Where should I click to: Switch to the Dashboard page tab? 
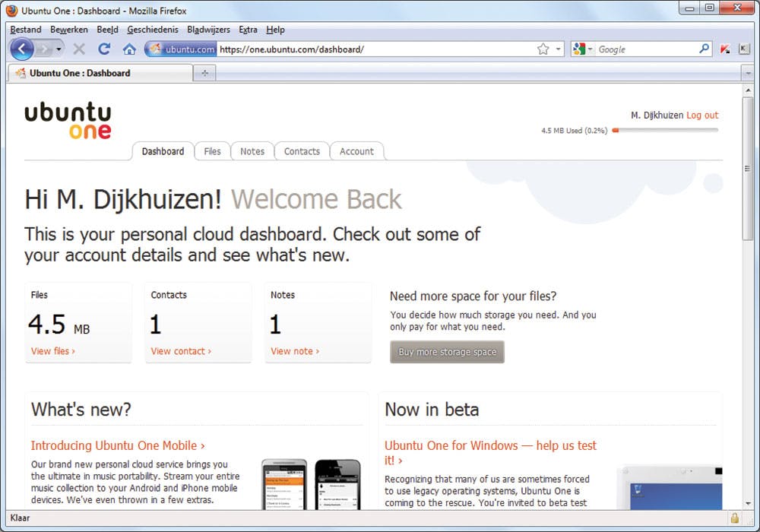(x=163, y=151)
